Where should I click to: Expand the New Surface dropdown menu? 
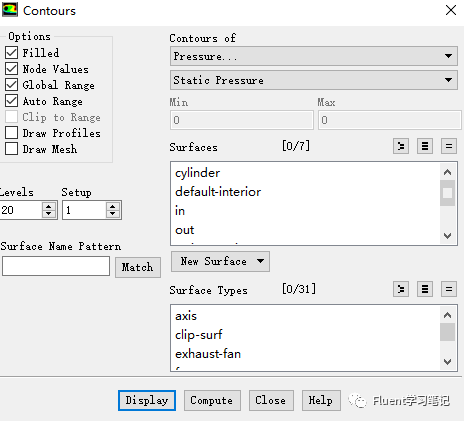coord(220,261)
